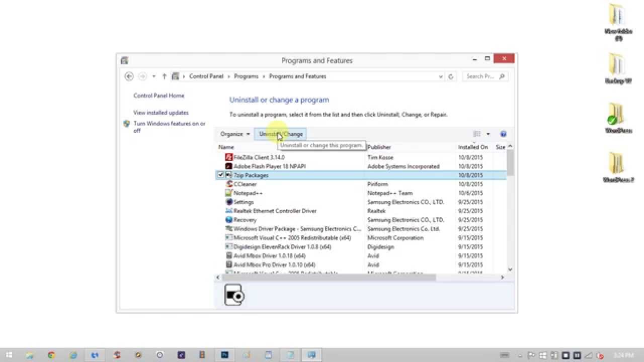Click the search magnifier icon
The width and height of the screenshot is (644, 362).
(502, 76)
